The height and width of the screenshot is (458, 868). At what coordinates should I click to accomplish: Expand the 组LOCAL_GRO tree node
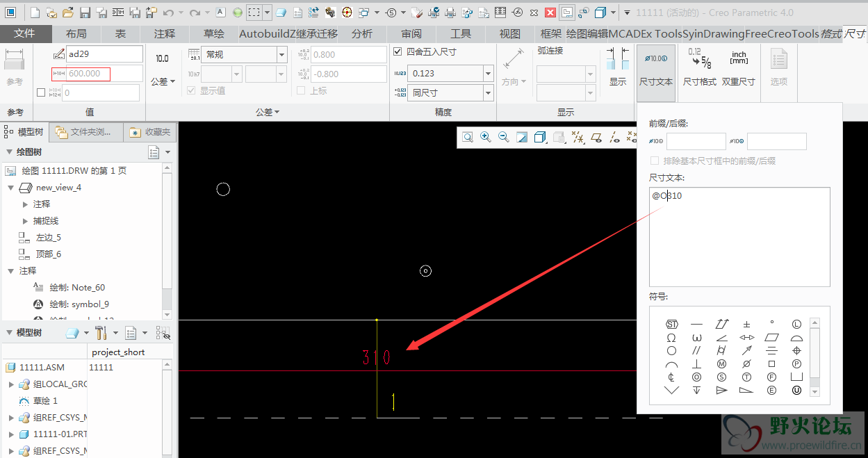click(x=11, y=384)
